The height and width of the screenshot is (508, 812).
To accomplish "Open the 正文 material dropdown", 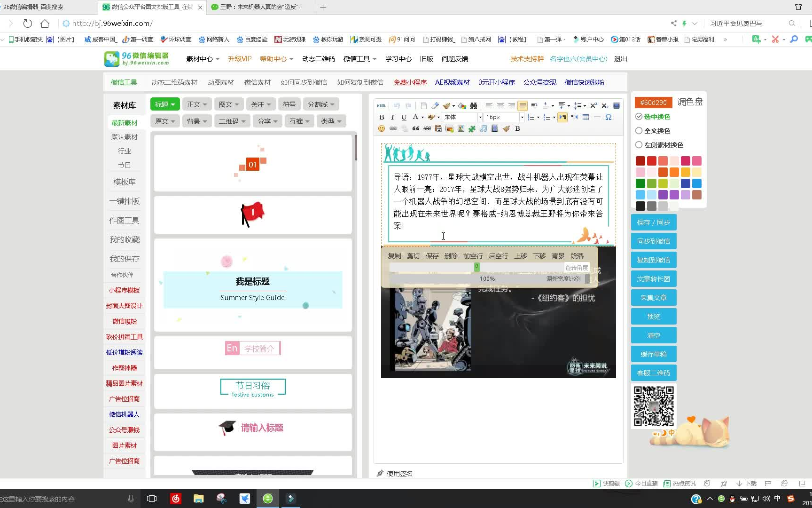I will tap(197, 104).
